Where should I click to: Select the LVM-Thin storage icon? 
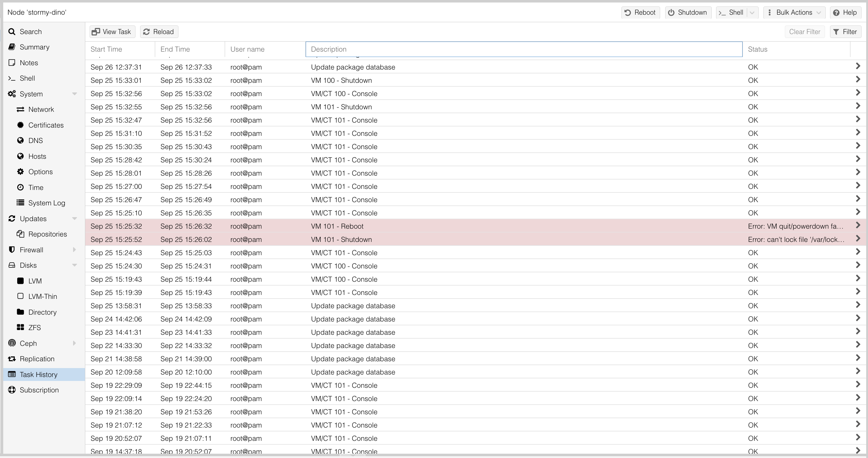pyautogui.click(x=20, y=296)
